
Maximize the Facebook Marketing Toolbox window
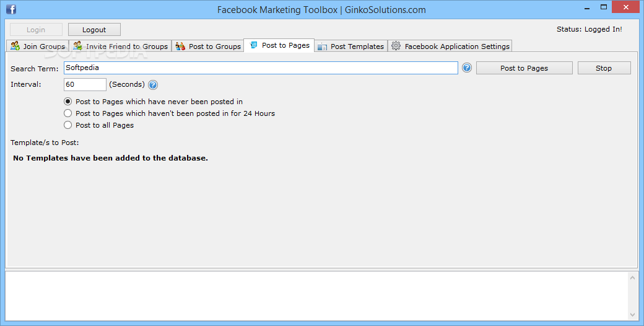click(x=604, y=7)
